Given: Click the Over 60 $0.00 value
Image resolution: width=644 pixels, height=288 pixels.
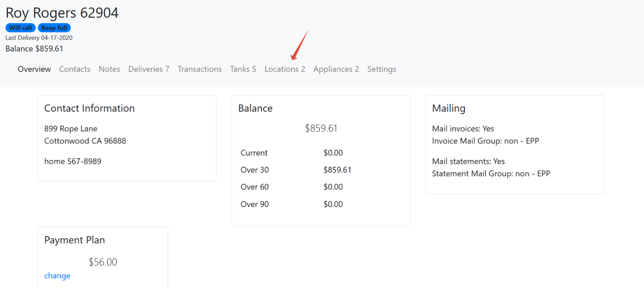Looking at the screenshot, I should [x=333, y=187].
